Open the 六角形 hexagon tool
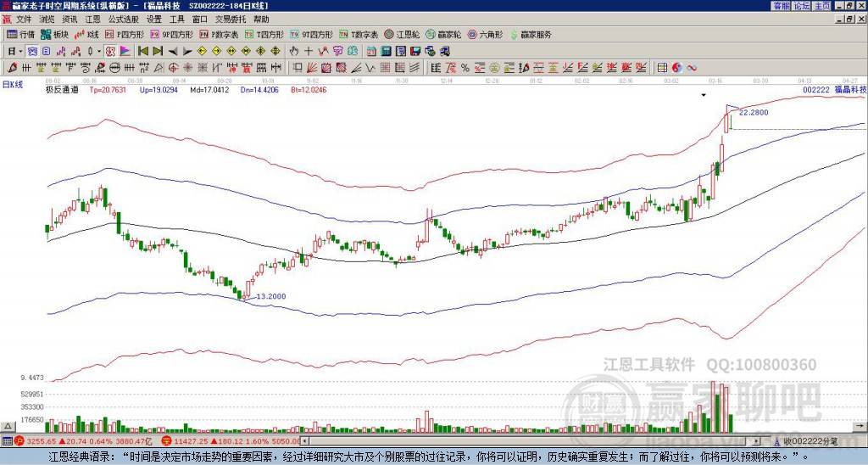 pos(486,34)
